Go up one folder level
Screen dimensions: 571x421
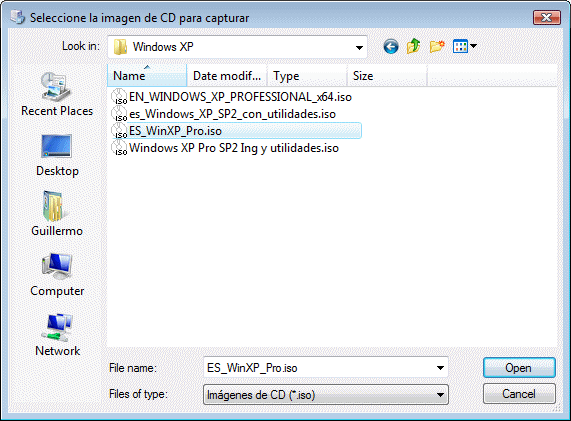(414, 46)
